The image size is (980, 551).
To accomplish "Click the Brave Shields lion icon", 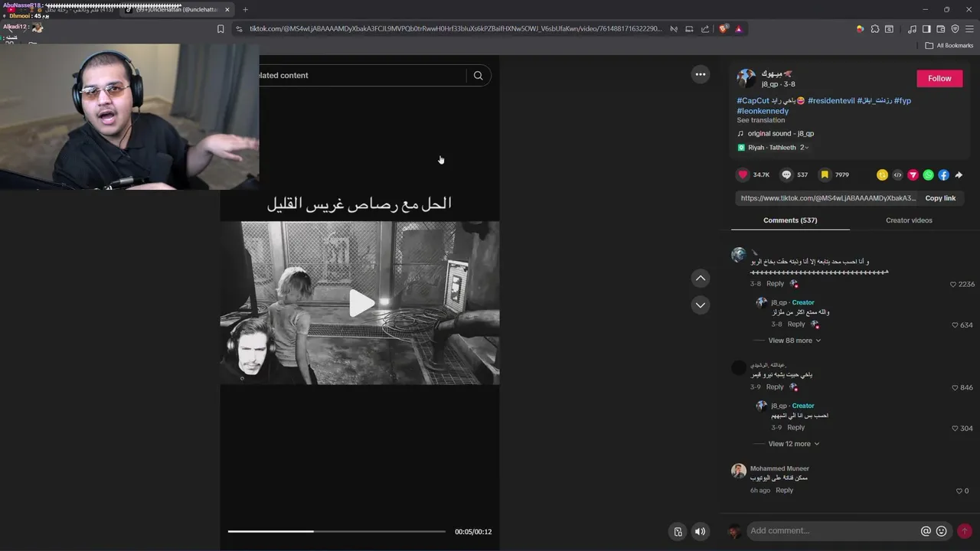I will pyautogui.click(x=723, y=29).
